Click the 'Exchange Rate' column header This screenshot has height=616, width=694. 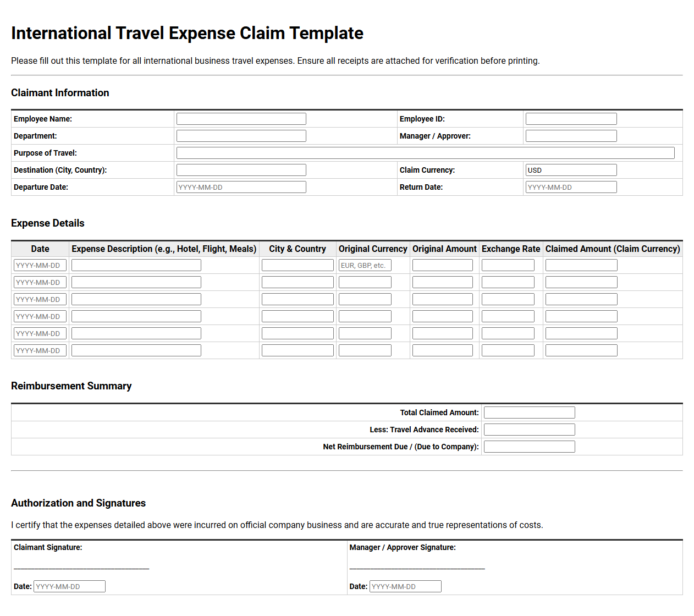(x=511, y=249)
